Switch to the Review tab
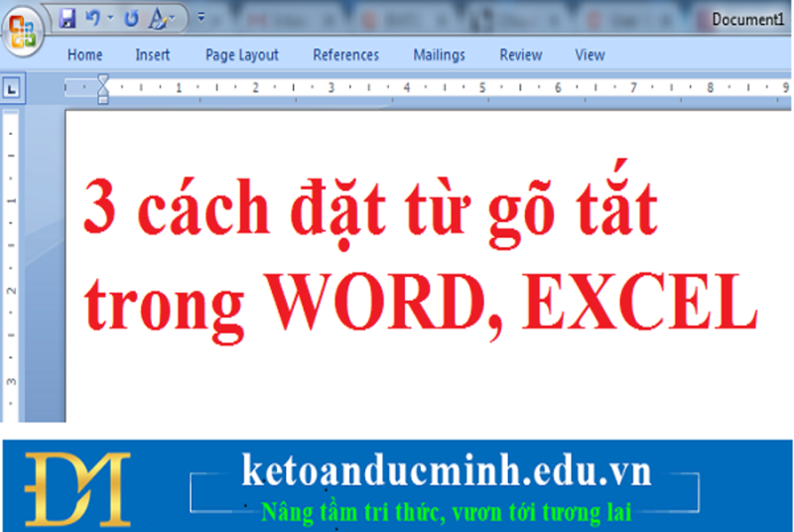The image size is (794, 532). pyautogui.click(x=520, y=55)
